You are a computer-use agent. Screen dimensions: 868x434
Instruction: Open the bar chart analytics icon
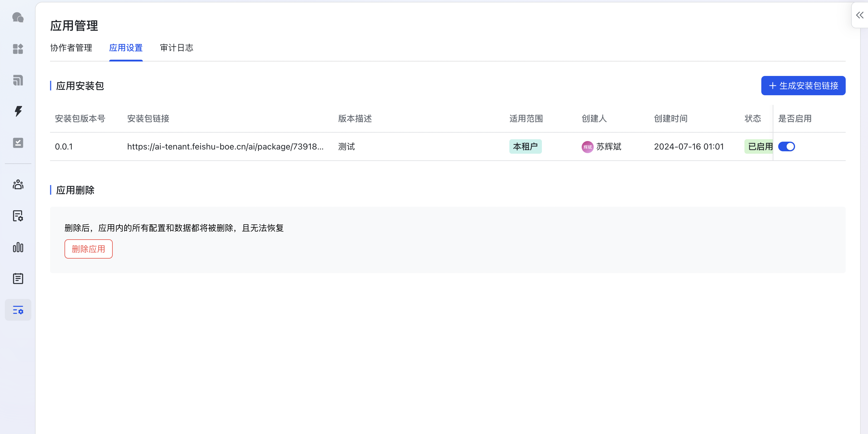(18, 247)
